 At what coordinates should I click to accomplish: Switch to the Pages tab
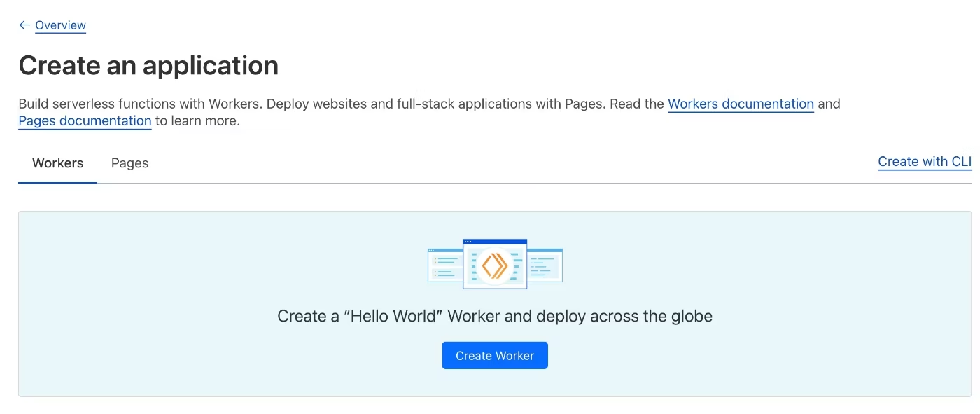(130, 163)
